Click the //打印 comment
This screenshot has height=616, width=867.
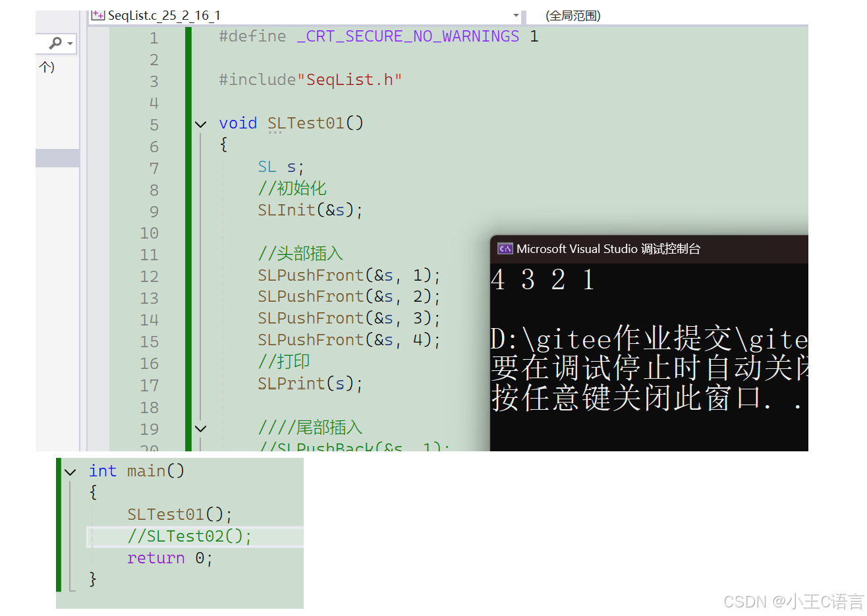pyautogui.click(x=284, y=362)
